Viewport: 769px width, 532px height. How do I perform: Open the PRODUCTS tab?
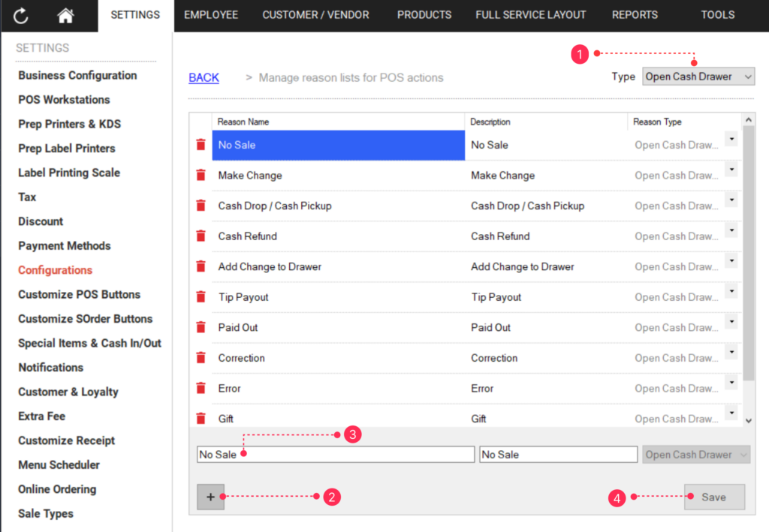[424, 15]
